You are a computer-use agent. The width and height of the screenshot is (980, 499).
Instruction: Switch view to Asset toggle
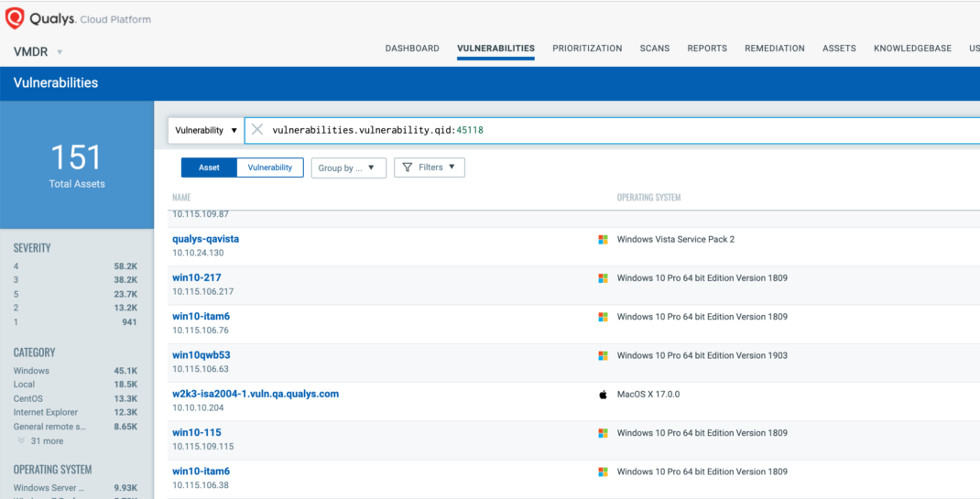point(209,168)
